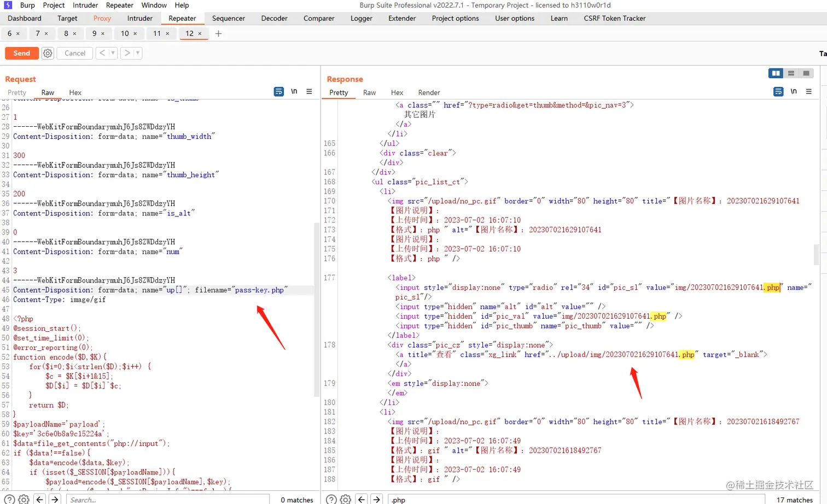827x504 pixels.
Task: Show the Response Render view
Action: [429, 92]
